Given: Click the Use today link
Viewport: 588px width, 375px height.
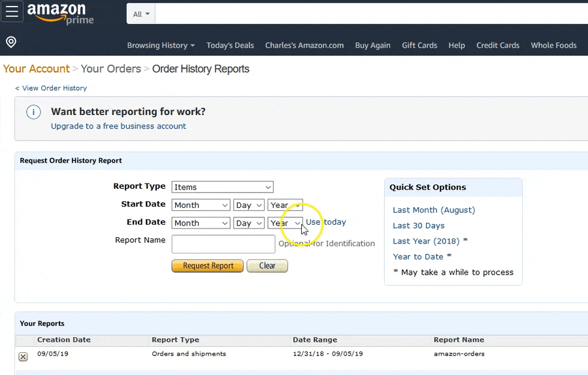Looking at the screenshot, I should 326,222.
